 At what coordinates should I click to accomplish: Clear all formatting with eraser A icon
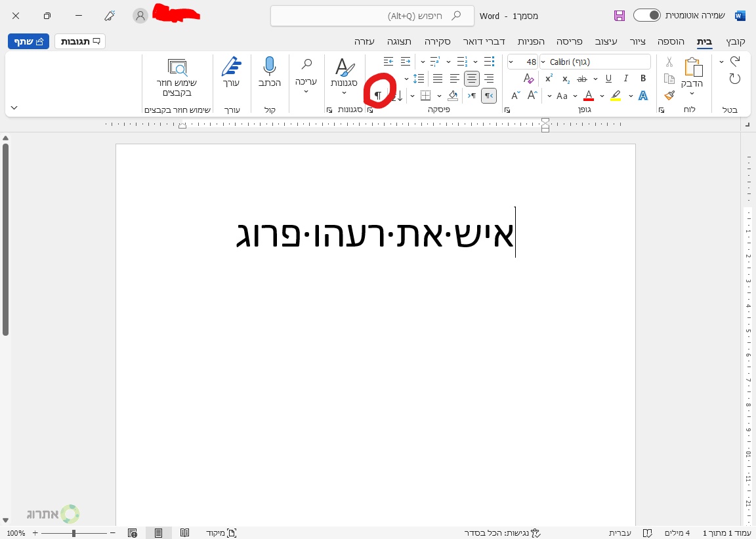[528, 79]
